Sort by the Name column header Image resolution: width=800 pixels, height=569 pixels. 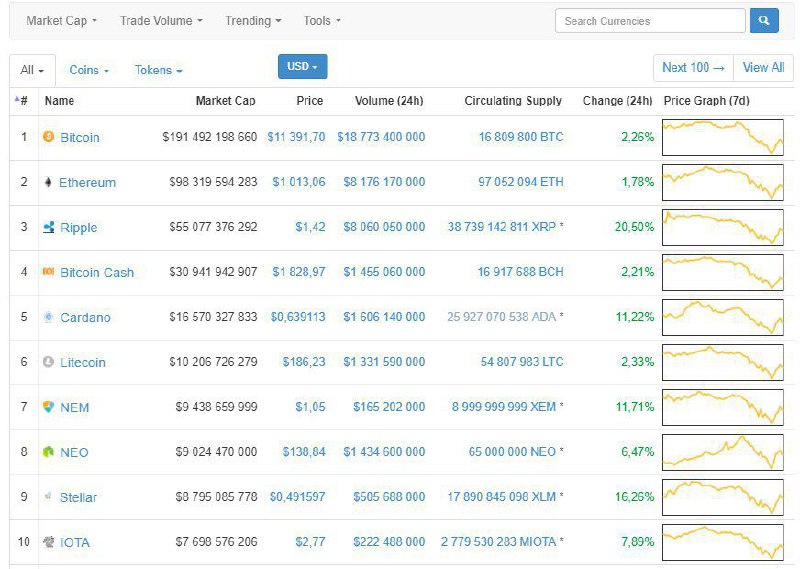(x=59, y=101)
